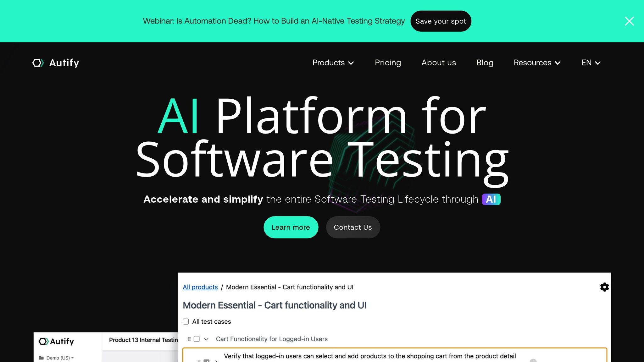Click the Learn more button
Image resolution: width=644 pixels, height=362 pixels.
pyautogui.click(x=291, y=227)
